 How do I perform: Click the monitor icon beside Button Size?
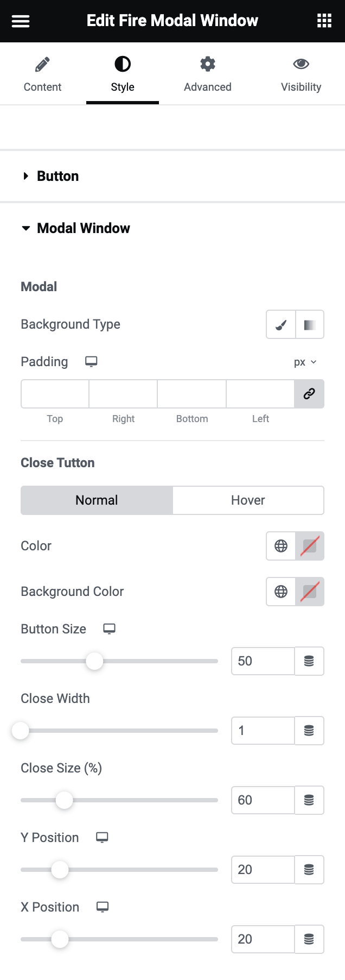click(x=108, y=628)
